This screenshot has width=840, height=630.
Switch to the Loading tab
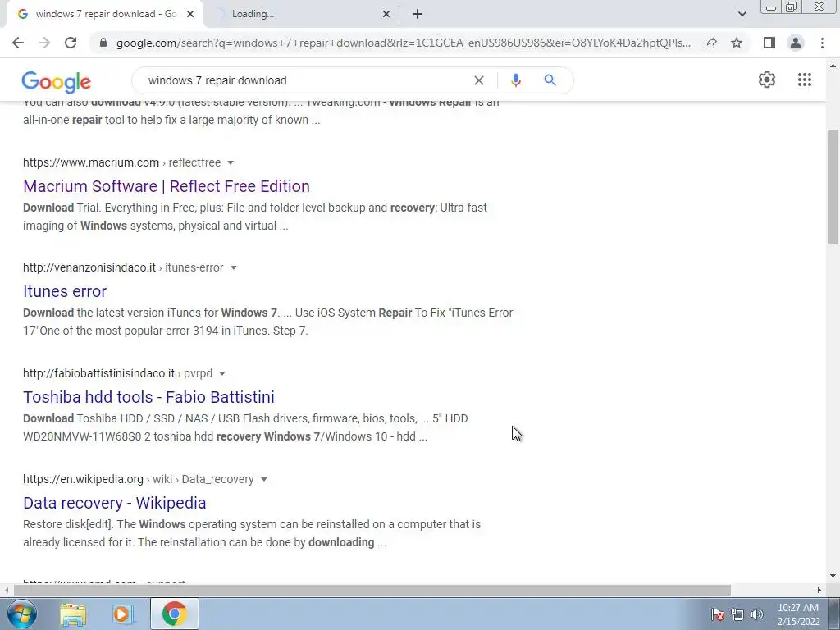pos(303,14)
